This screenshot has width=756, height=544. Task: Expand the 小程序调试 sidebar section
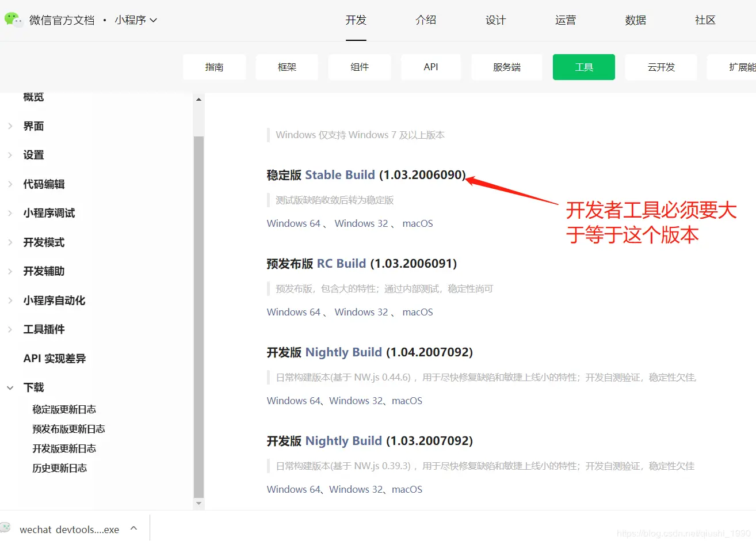[x=10, y=213]
